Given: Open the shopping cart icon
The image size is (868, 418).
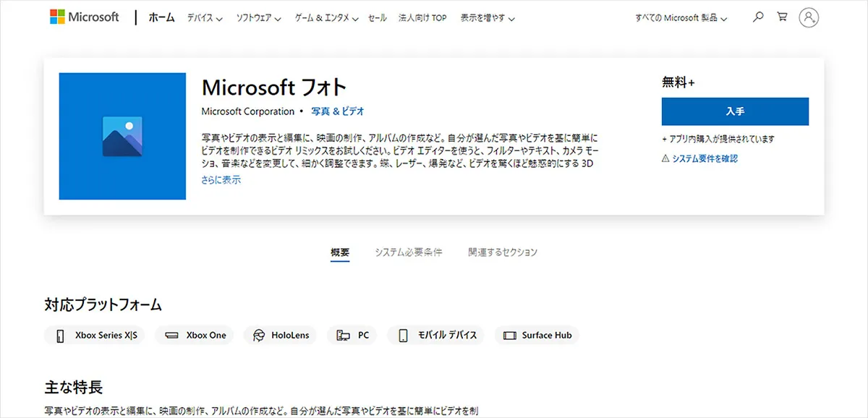Looking at the screenshot, I should pos(782,17).
